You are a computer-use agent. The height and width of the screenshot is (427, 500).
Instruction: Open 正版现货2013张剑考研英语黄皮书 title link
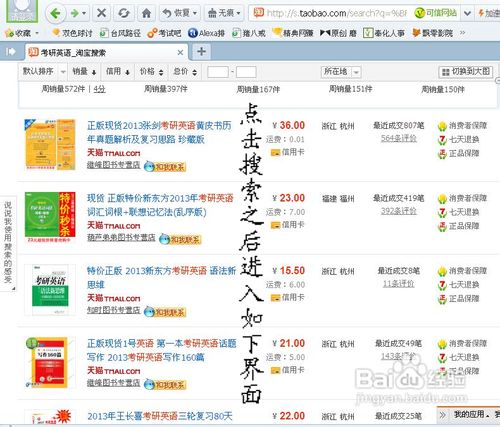[159, 132]
